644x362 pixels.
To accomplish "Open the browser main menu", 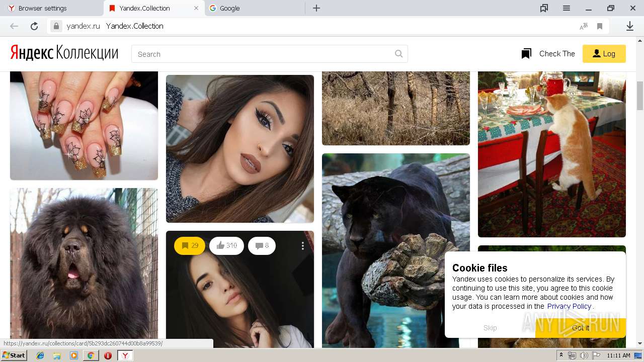I will click(567, 8).
